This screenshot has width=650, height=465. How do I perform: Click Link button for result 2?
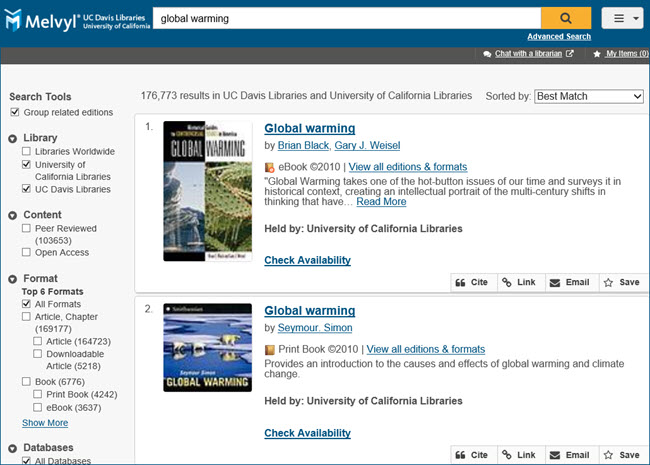click(x=520, y=455)
